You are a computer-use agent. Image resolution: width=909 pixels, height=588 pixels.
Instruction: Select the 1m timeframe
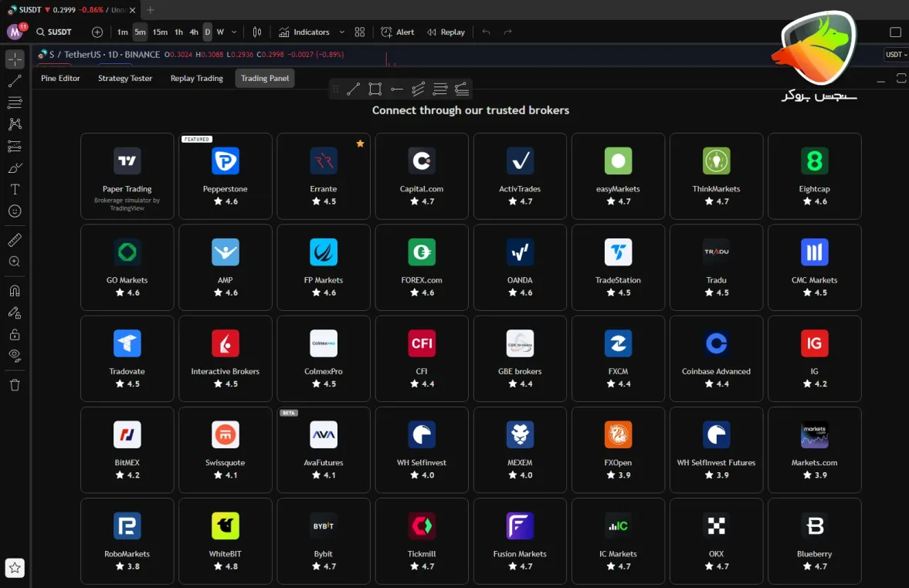click(x=122, y=32)
